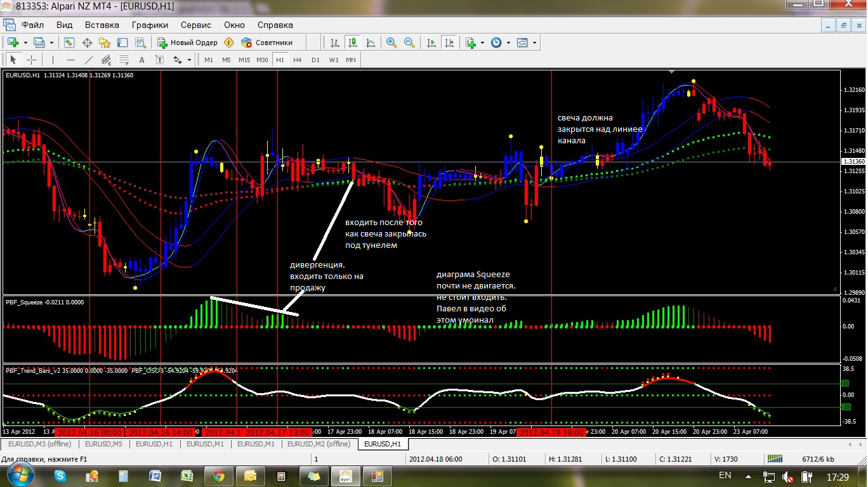Viewport: 868px width, 487px height.
Task: Select the Text tool (A icon)
Action: (141, 60)
